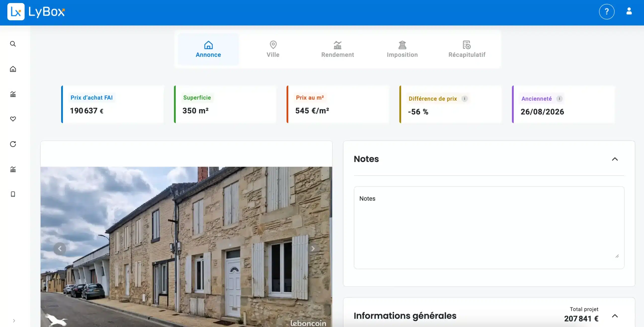Viewport: 644px width, 327px height.
Task: Click the Différence de prix label
Action: (x=433, y=99)
